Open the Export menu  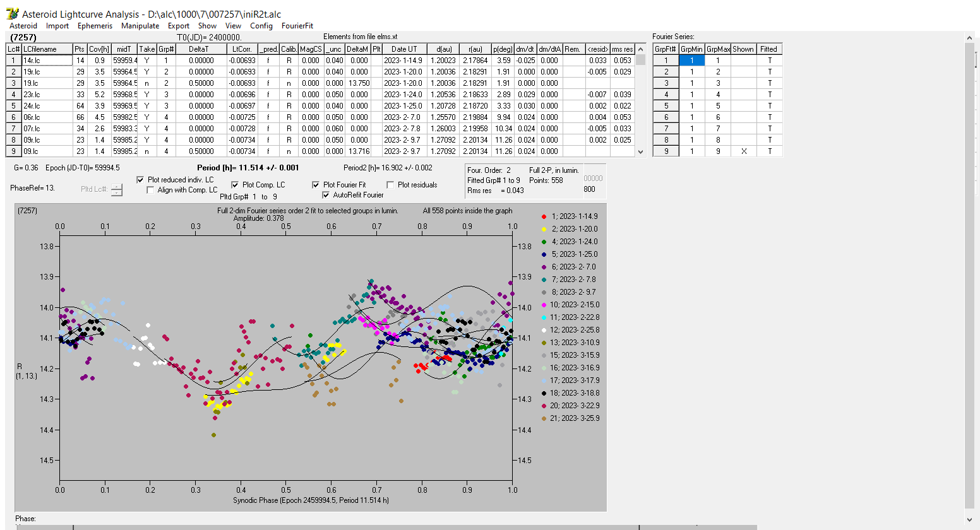click(179, 26)
